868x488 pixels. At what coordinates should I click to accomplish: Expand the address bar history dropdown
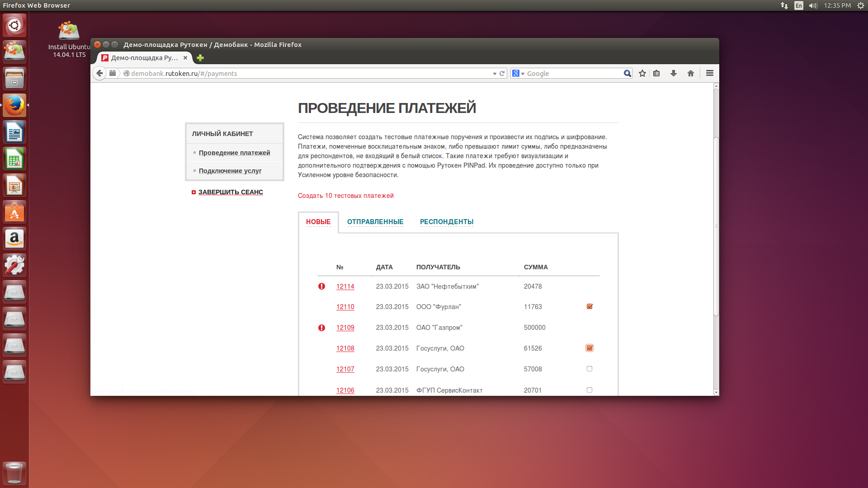click(494, 73)
